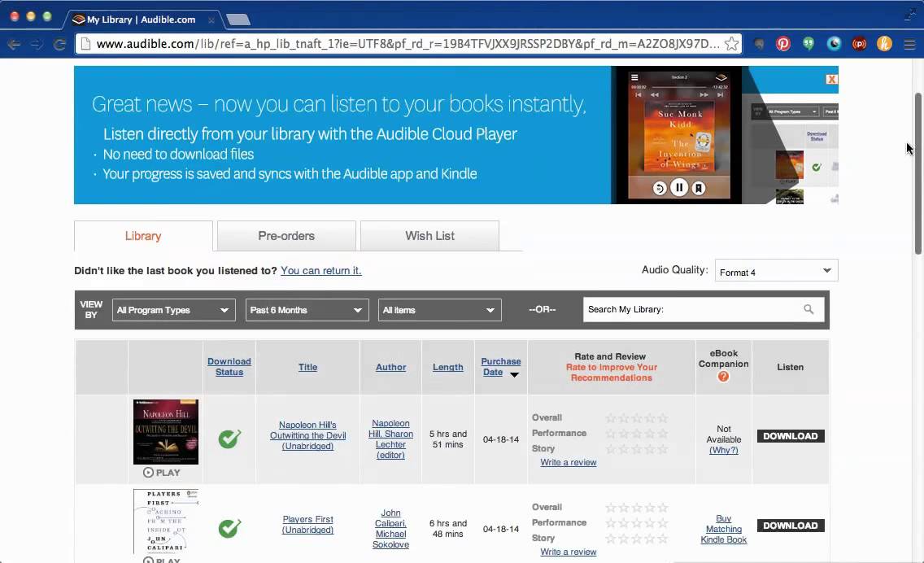Viewport: 924px width, 563px height.
Task: Open a new browser tab
Action: tap(238, 20)
